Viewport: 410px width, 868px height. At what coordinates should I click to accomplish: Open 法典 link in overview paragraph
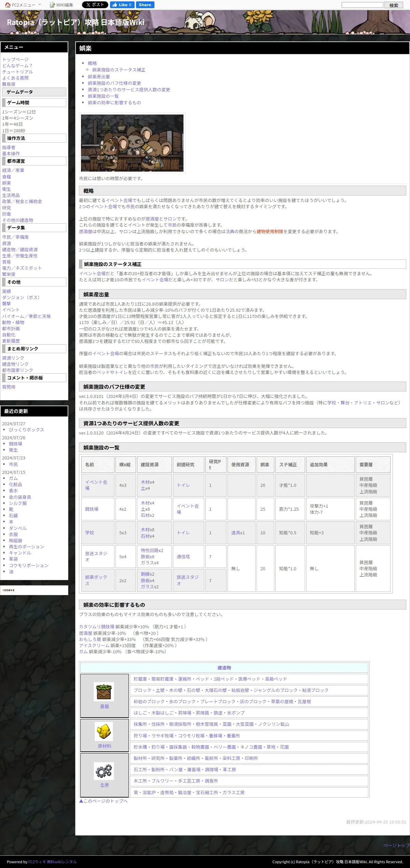point(230,231)
